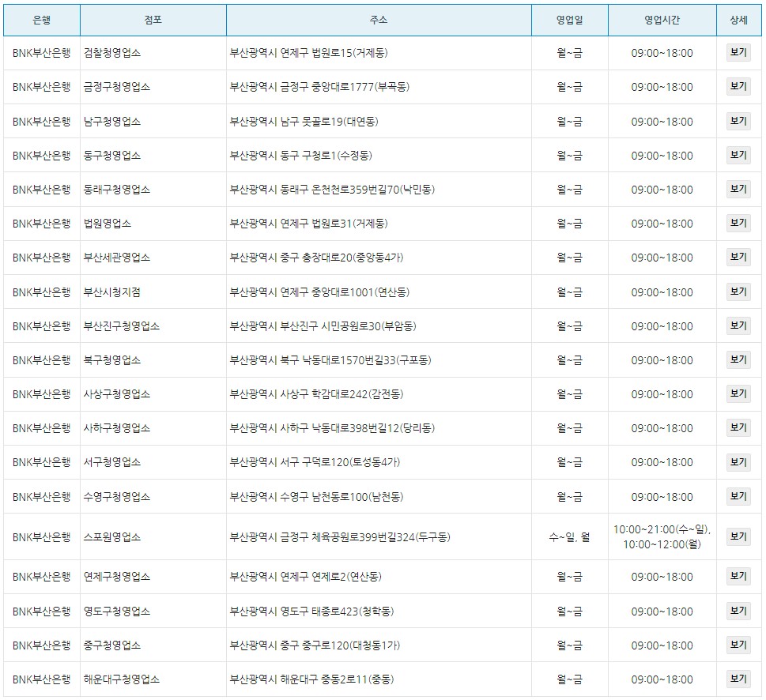
Task: Open details for 법원영업소 branch
Action: (740, 224)
